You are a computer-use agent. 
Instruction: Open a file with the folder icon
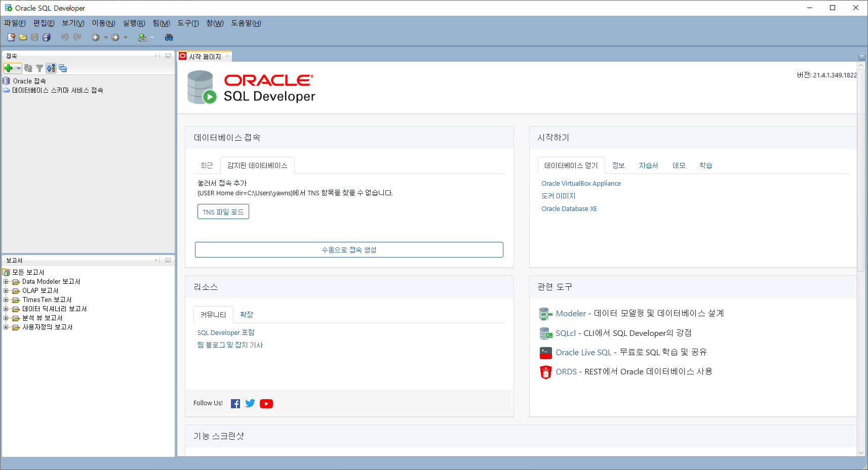click(x=23, y=37)
